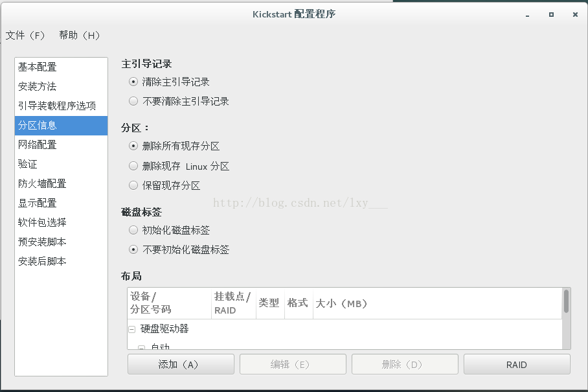The image size is (588, 392).
Task: Click the 添加（A） button
Action: 181,364
